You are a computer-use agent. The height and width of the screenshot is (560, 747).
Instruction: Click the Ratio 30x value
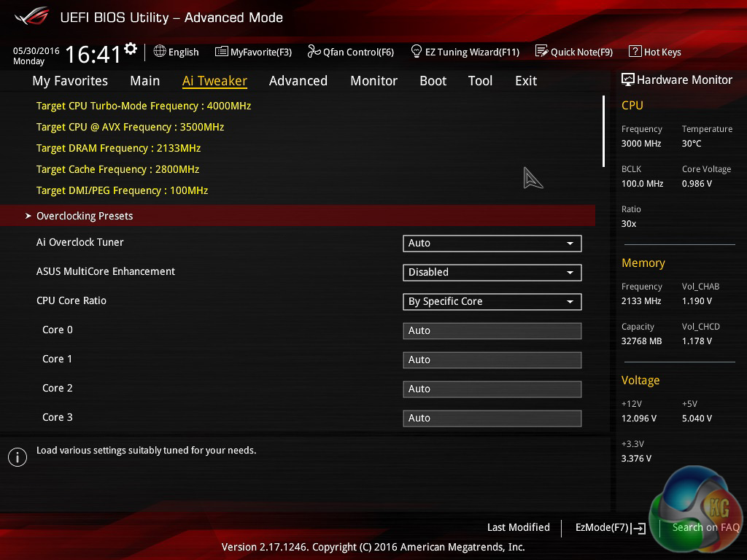629,223
